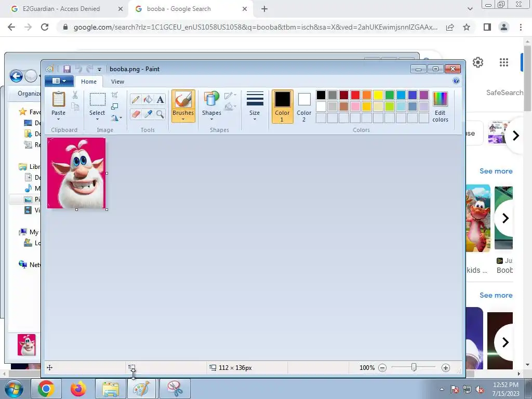Switch to the Home ribbon tab

89,82
